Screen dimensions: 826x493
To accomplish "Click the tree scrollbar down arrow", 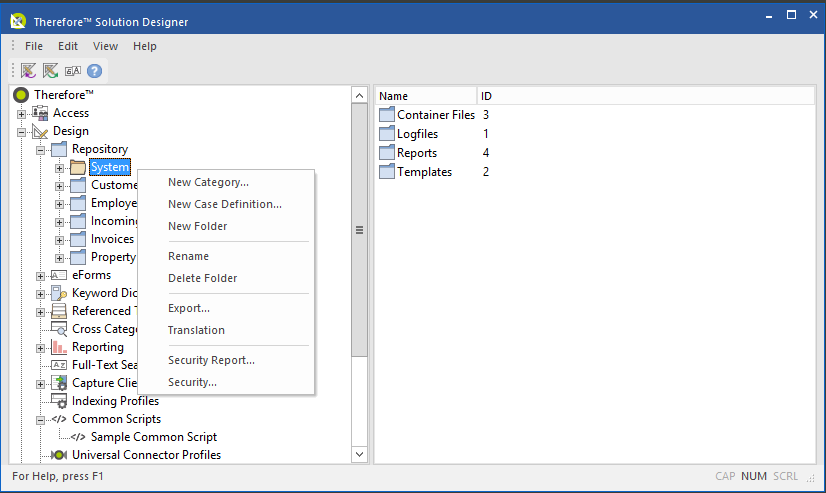I will point(360,455).
